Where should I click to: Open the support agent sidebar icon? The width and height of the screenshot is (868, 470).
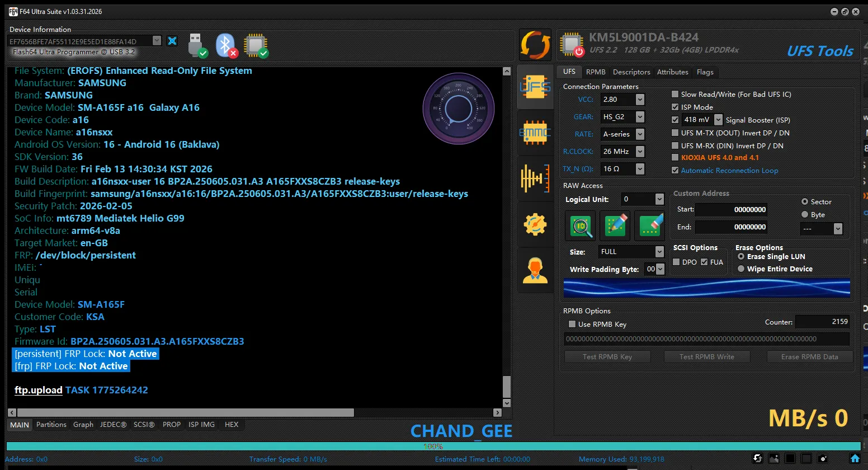[x=535, y=271]
